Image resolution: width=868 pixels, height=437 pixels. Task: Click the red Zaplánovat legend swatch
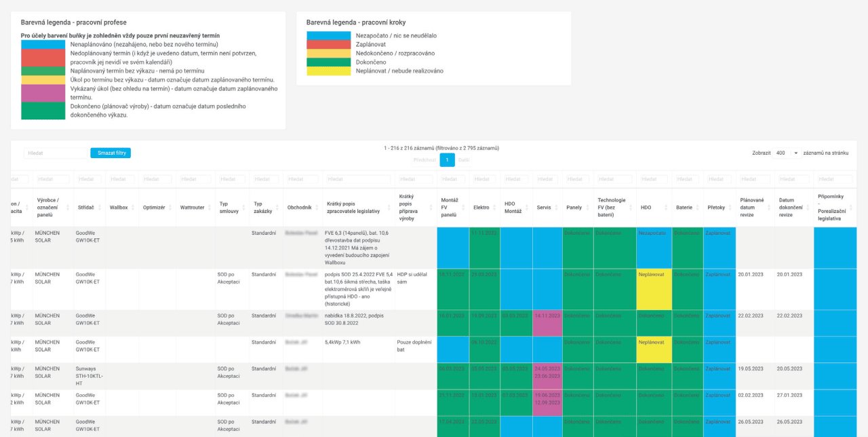(x=328, y=44)
